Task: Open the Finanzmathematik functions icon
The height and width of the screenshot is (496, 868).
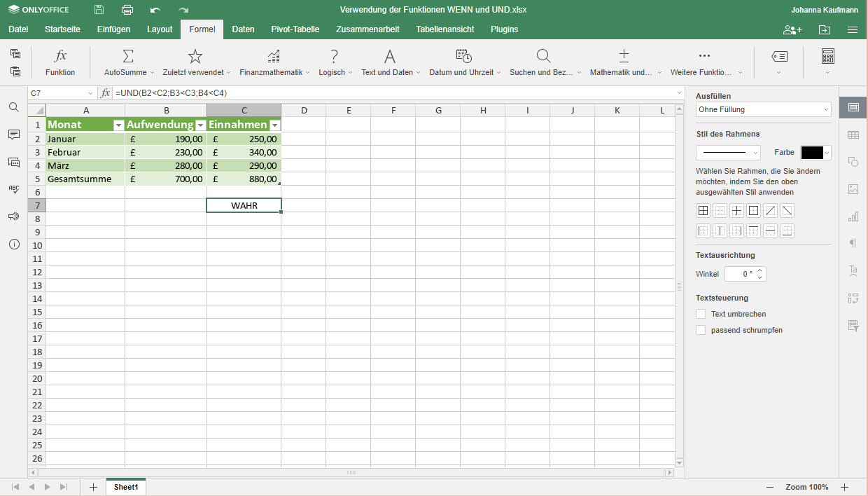Action: pos(274,57)
